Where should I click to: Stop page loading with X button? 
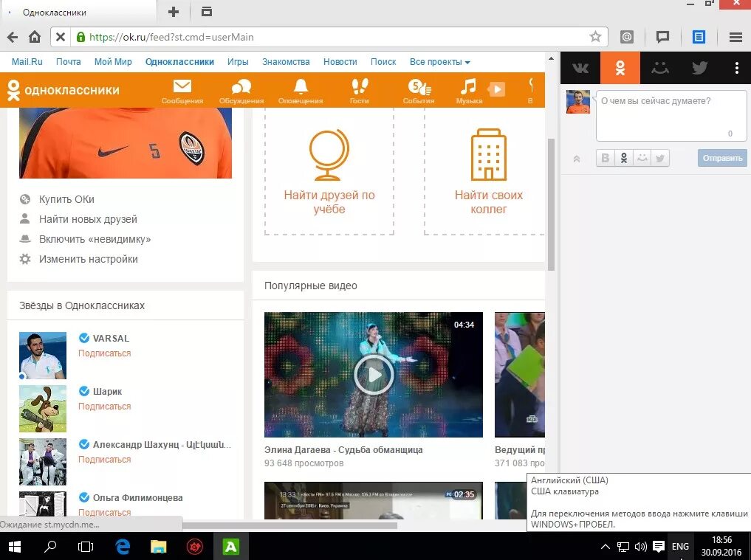(x=61, y=37)
